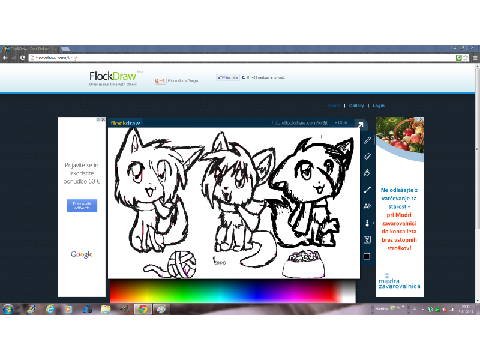
Task: Click the green extension icon in address bar
Action: tap(459, 58)
